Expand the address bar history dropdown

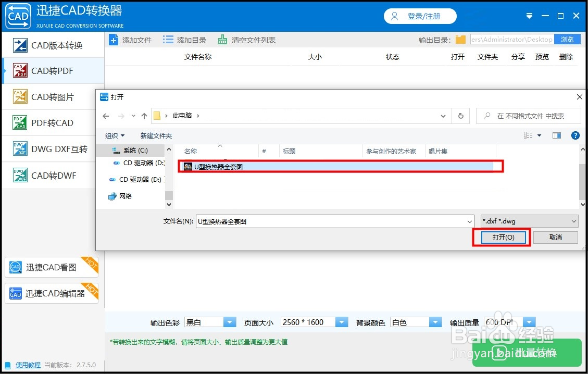click(x=443, y=116)
